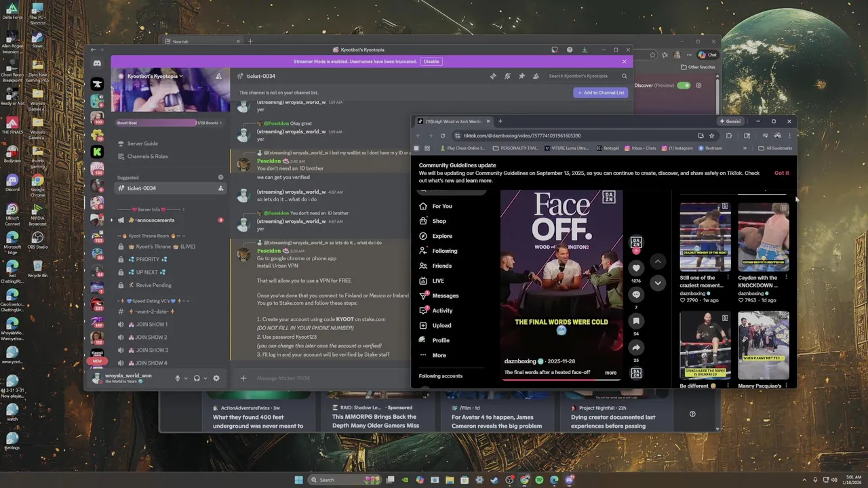Show more bookmarks with double chevron in Chrome
The height and width of the screenshot is (488, 868).
click(745, 148)
